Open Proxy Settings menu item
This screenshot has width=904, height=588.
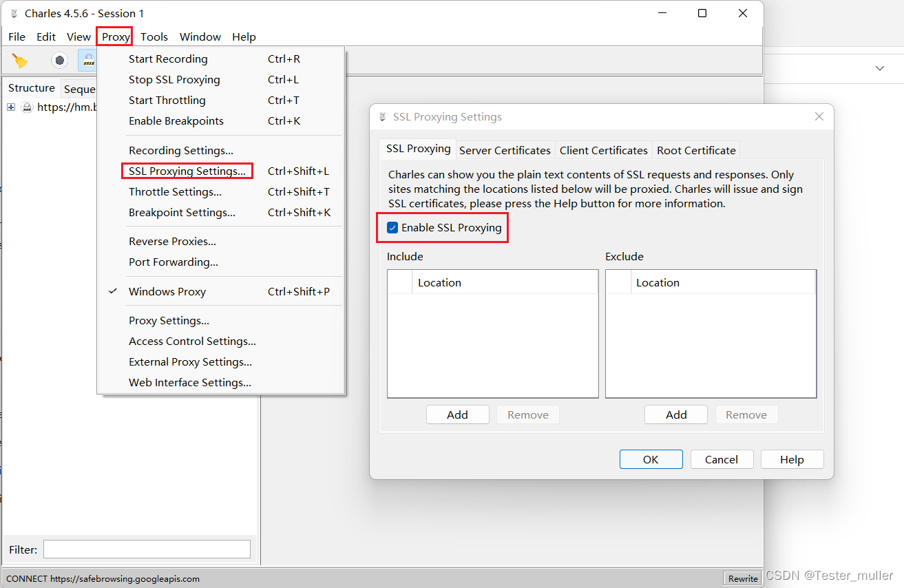(x=220, y=321)
